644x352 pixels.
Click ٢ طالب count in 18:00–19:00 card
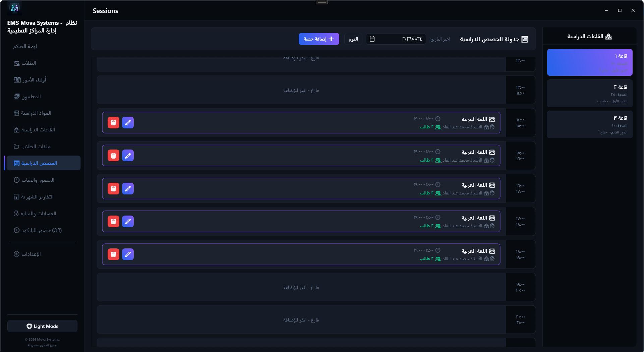point(427,259)
